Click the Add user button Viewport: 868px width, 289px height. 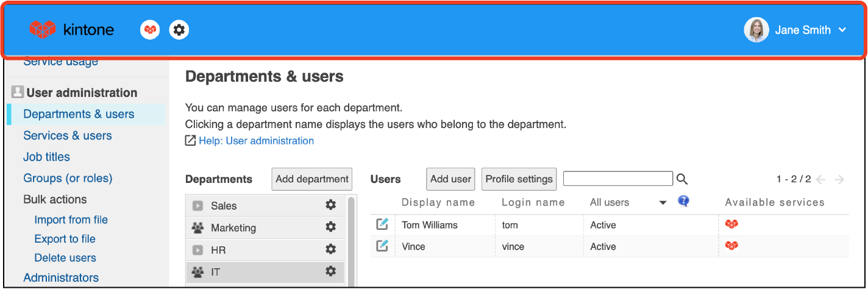[450, 179]
